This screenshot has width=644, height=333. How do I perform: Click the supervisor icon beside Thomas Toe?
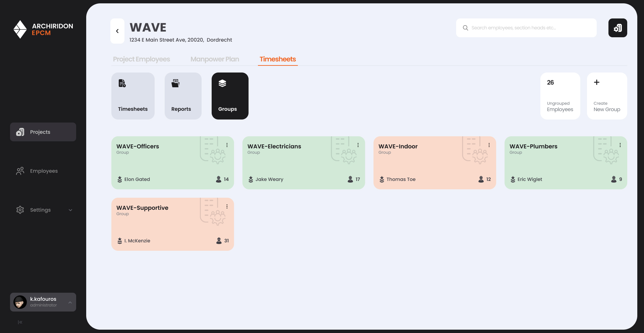click(x=382, y=179)
